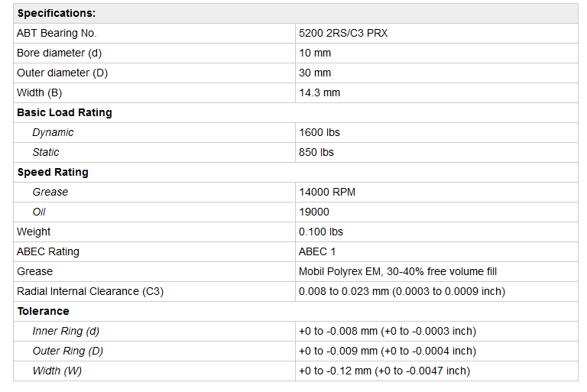587x392 pixels.
Task: Click the Tolerance section heading
Action: tap(43, 311)
